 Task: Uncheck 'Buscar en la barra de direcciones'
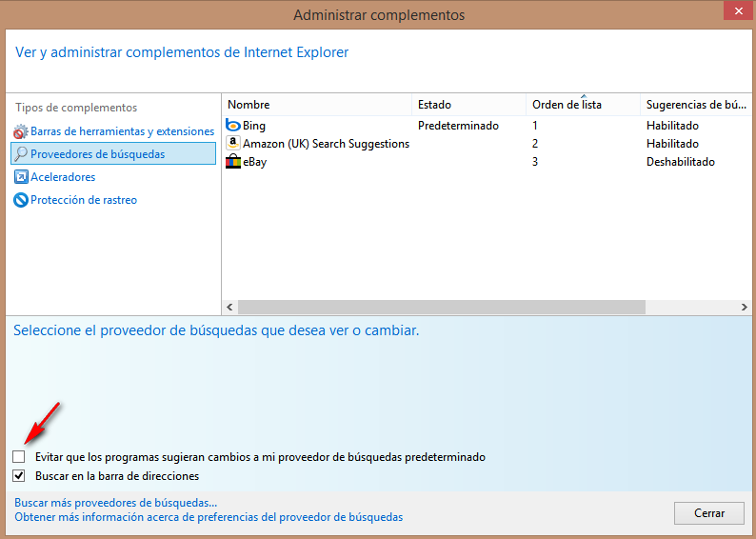click(19, 476)
